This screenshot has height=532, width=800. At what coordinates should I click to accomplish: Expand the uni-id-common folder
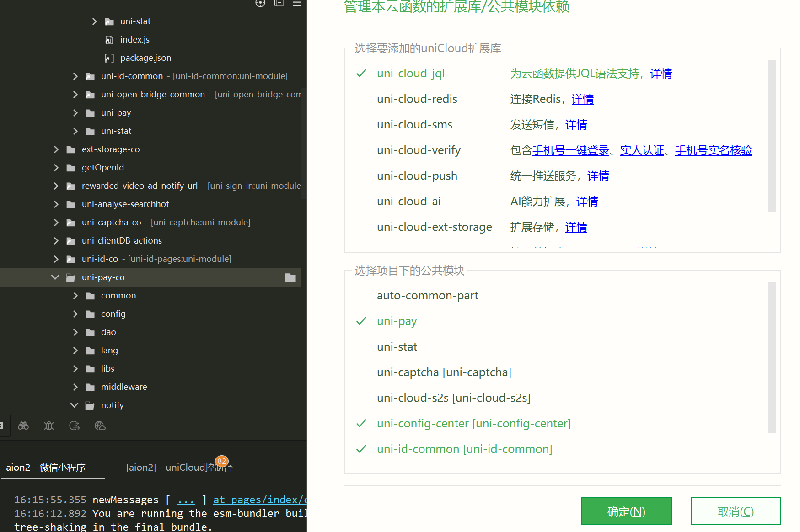click(75, 76)
